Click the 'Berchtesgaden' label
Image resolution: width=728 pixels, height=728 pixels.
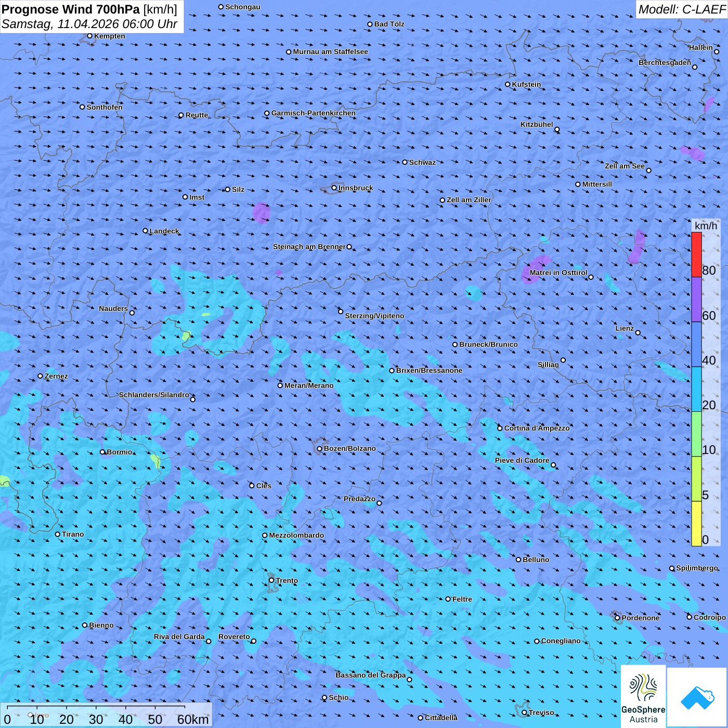pyautogui.click(x=665, y=62)
